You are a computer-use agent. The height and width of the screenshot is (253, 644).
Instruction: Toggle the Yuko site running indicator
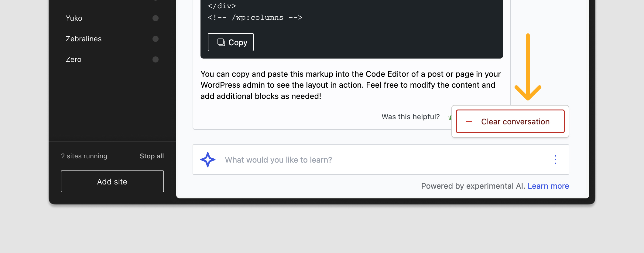point(156,18)
